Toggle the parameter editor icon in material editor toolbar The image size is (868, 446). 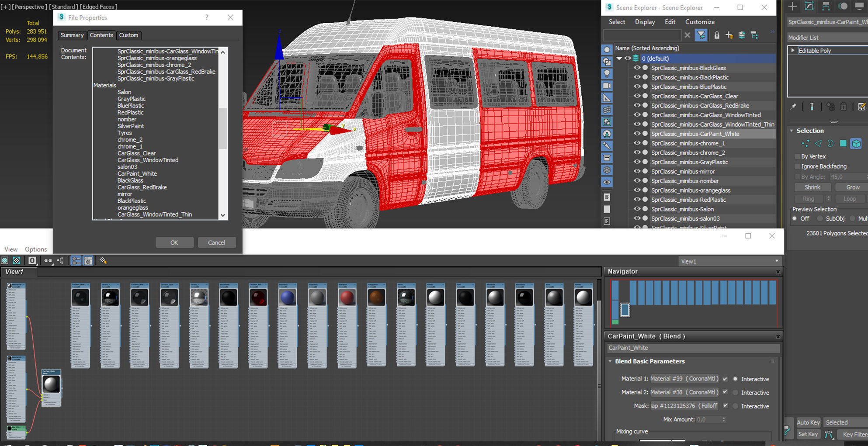[x=88, y=261]
